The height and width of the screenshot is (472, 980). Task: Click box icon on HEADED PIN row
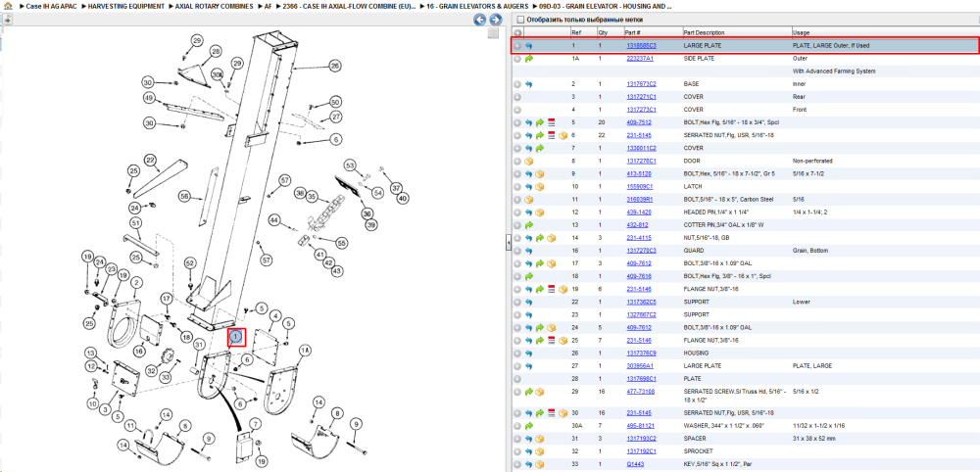[x=540, y=212]
